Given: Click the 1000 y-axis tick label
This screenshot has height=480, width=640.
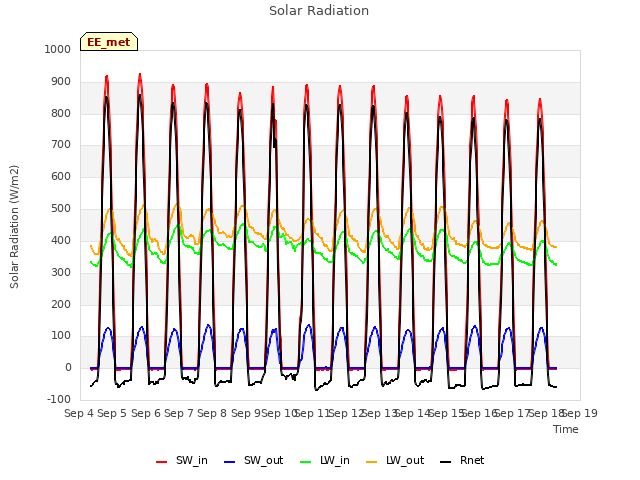Looking at the screenshot, I should click(58, 50).
